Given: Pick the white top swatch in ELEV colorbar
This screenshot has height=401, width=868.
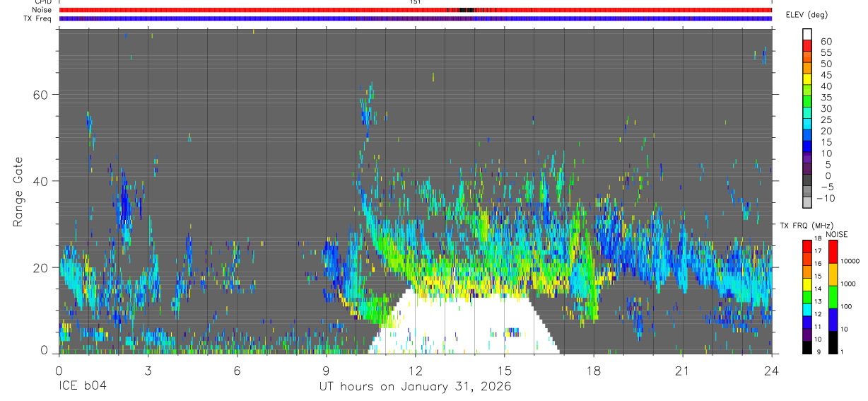Looking at the screenshot, I should tap(807, 33).
